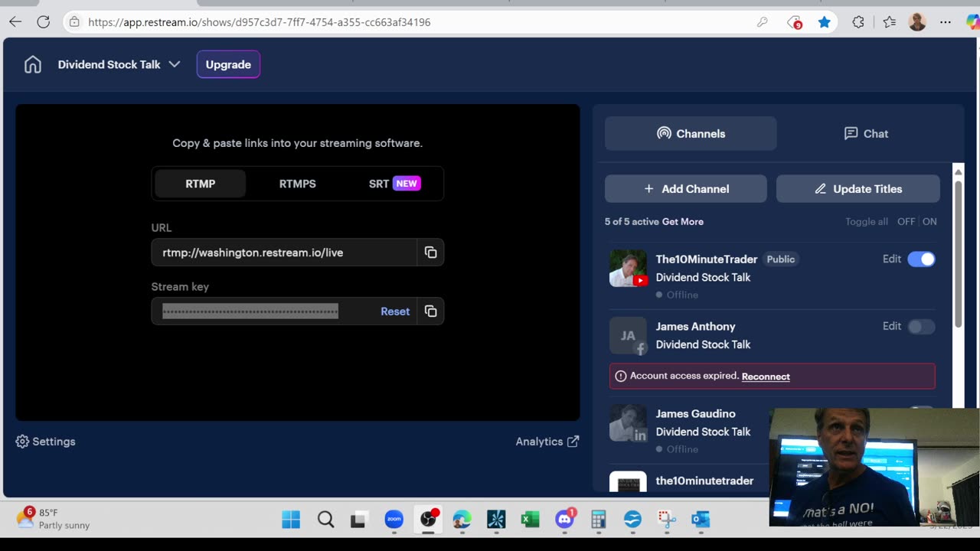The image size is (980, 551).
Task: Click the James Anthony JA avatar
Action: [628, 336]
